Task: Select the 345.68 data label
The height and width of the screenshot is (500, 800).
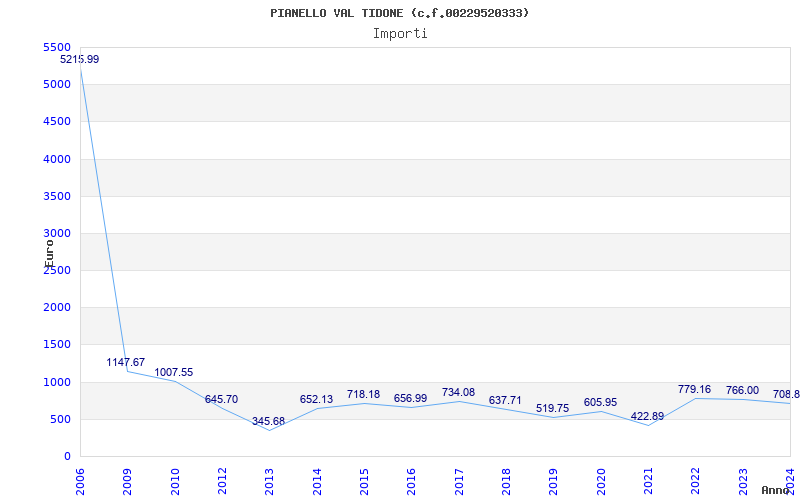Action: 268,421
